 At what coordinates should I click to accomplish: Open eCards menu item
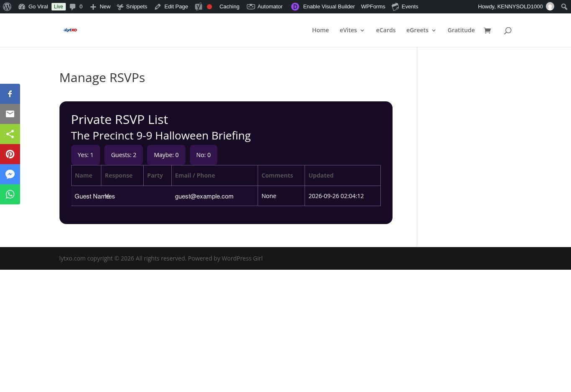(x=386, y=30)
